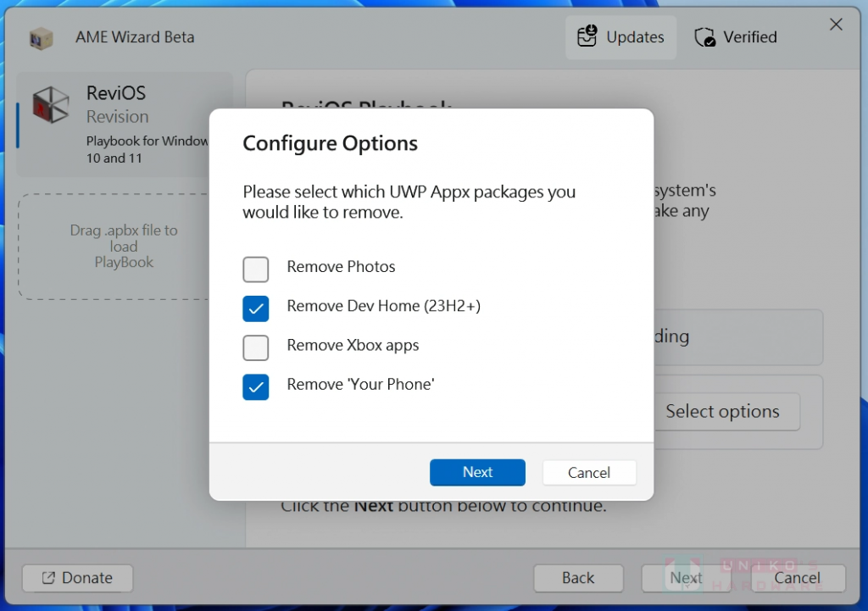Close the AME Wizard Beta window
Image resolution: width=868 pixels, height=611 pixels.
coord(836,25)
